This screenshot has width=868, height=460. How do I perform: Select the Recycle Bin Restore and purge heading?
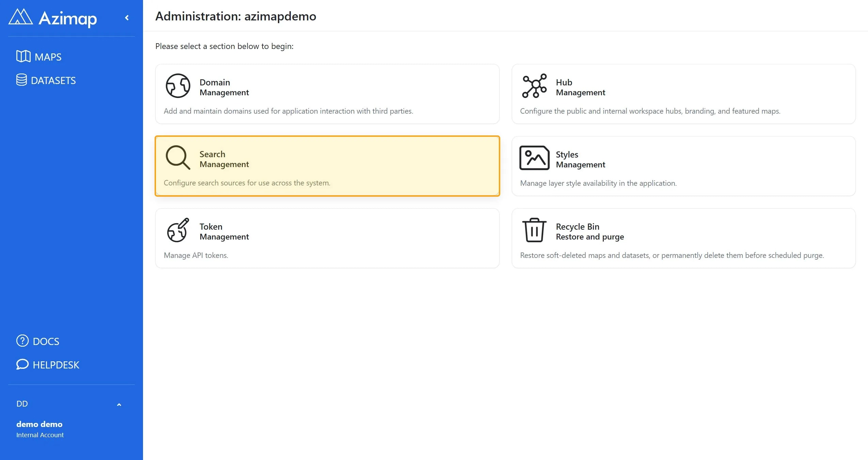[590, 232]
